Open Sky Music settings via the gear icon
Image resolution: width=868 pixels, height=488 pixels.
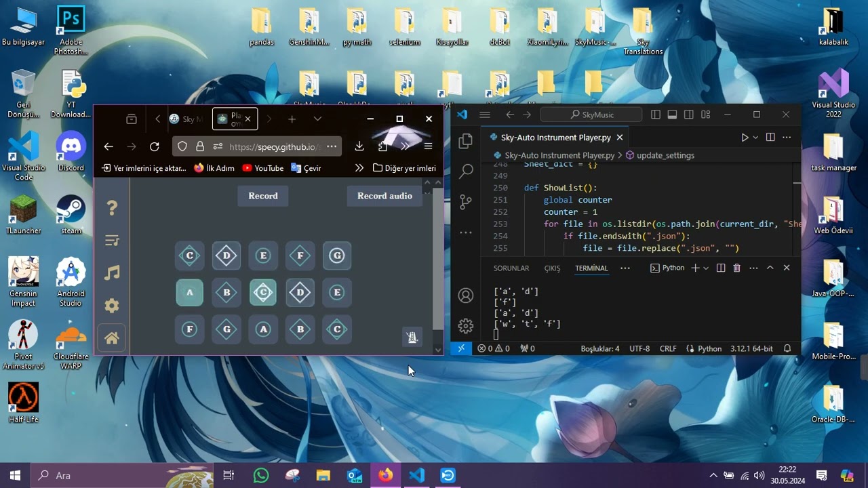112,305
